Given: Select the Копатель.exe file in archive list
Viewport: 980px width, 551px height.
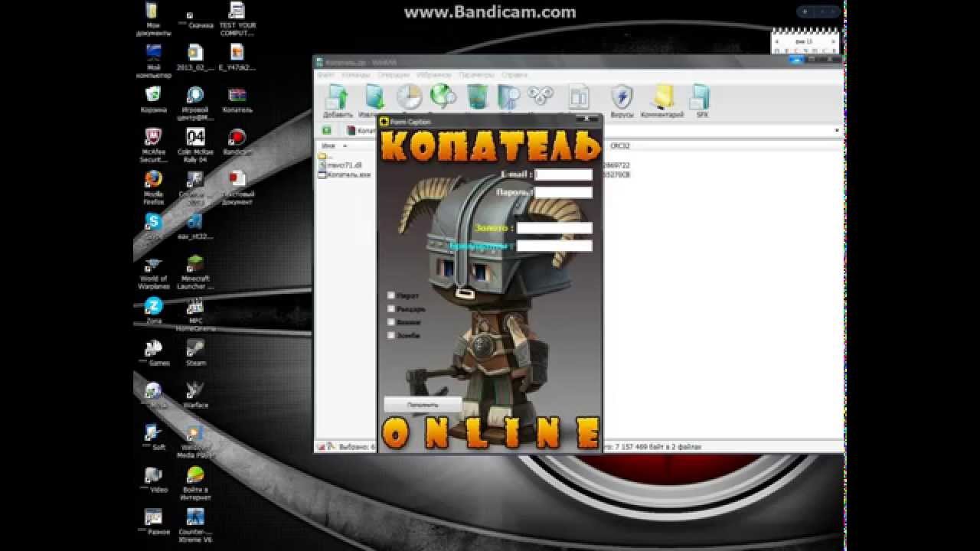Looking at the screenshot, I should pyautogui.click(x=345, y=174).
